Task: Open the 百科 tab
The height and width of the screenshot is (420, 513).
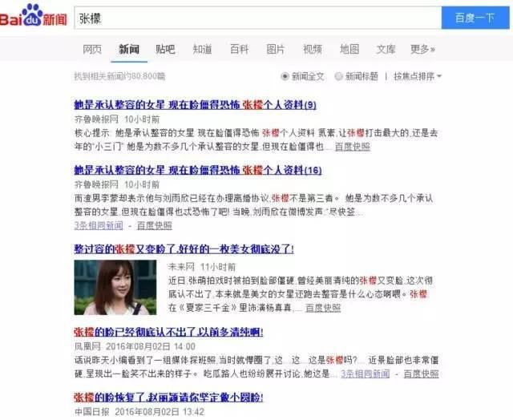Action: pos(239,50)
